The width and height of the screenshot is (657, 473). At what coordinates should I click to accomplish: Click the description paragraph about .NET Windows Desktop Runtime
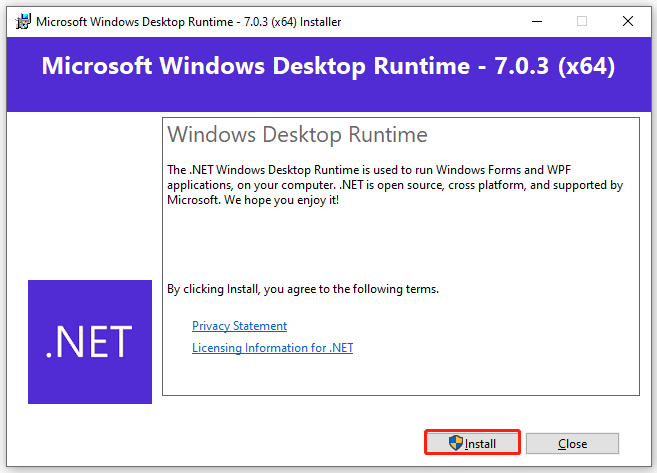(395, 185)
